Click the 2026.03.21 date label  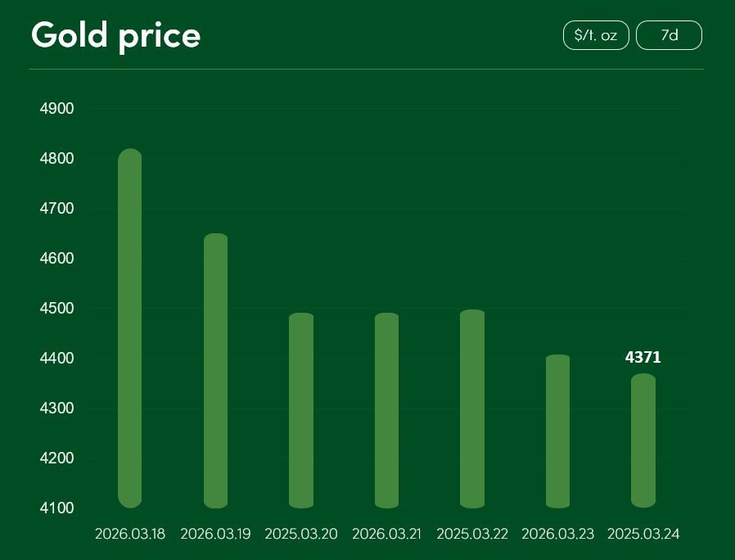pos(386,534)
